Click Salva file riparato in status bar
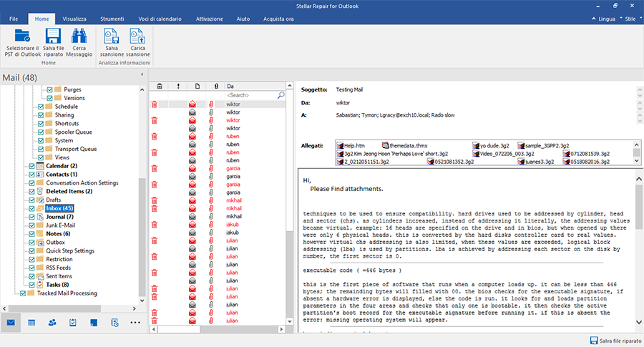This screenshot has height=347, width=644. [x=615, y=341]
